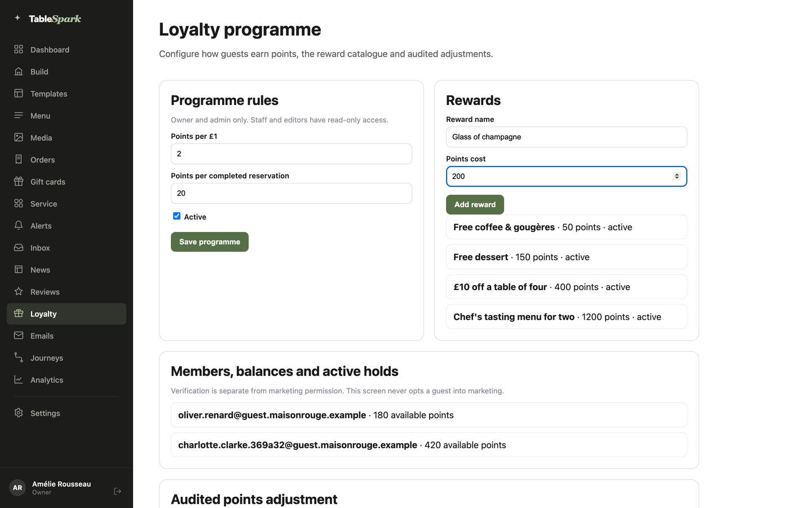Image resolution: width=812 pixels, height=508 pixels.
Task: Click the Inbox tray icon
Action: pos(19,248)
